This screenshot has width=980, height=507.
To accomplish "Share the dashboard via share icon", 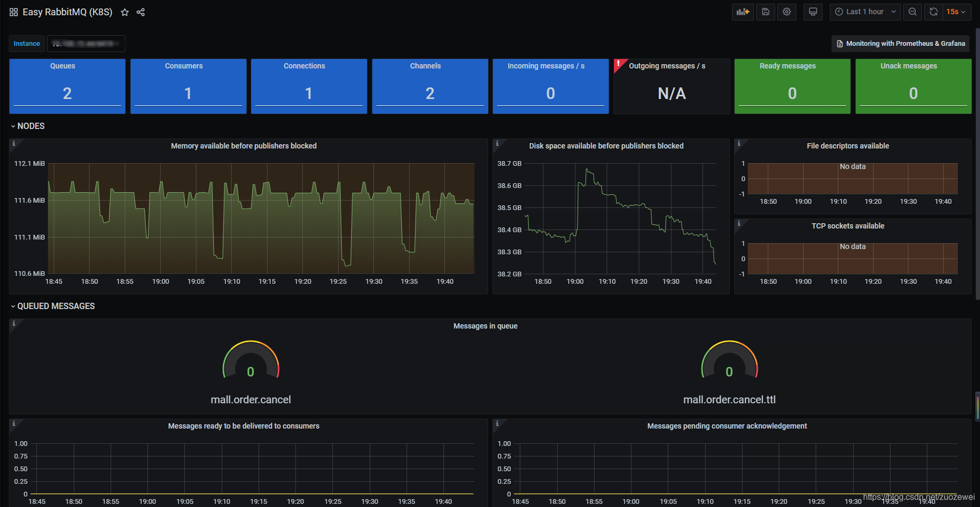I will pyautogui.click(x=141, y=12).
